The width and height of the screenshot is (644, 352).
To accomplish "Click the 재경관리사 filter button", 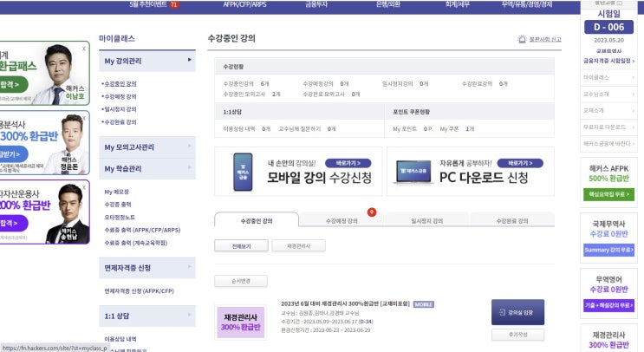I will (298, 246).
